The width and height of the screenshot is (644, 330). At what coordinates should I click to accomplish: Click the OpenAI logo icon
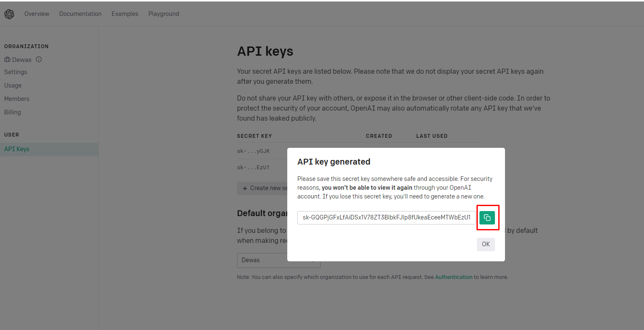point(9,14)
